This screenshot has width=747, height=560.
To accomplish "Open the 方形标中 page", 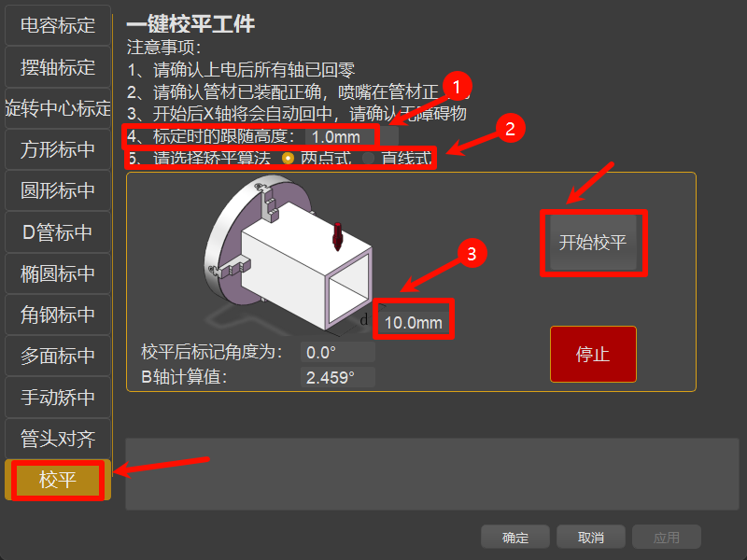I will tap(58, 149).
